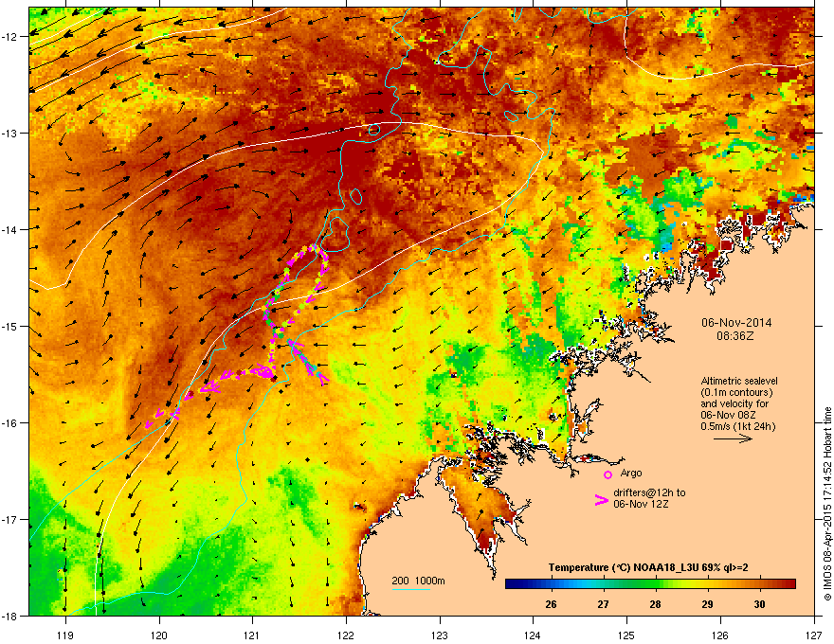Click the color bar tick label 29
Screen dimensions: 834x644
[x=707, y=604]
